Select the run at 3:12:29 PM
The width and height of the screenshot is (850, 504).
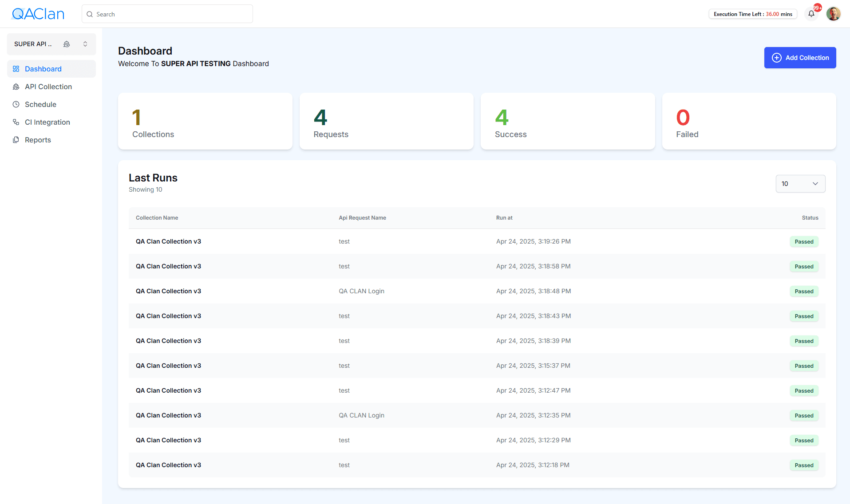click(477, 440)
